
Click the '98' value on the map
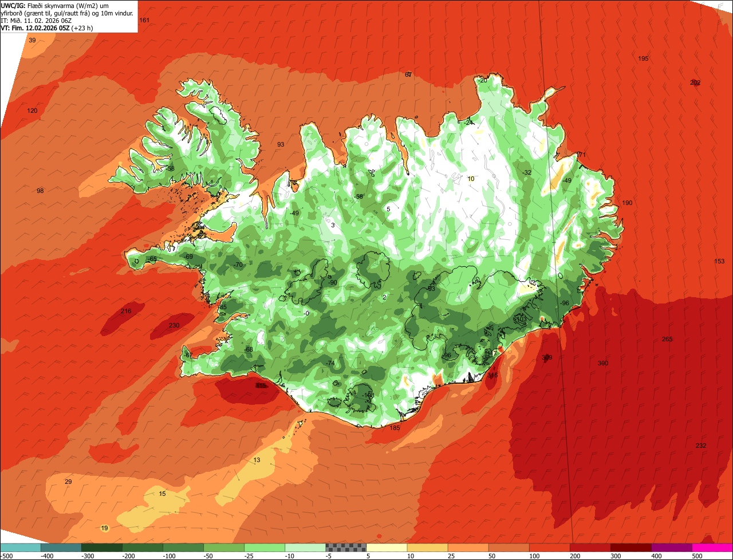[40, 191]
